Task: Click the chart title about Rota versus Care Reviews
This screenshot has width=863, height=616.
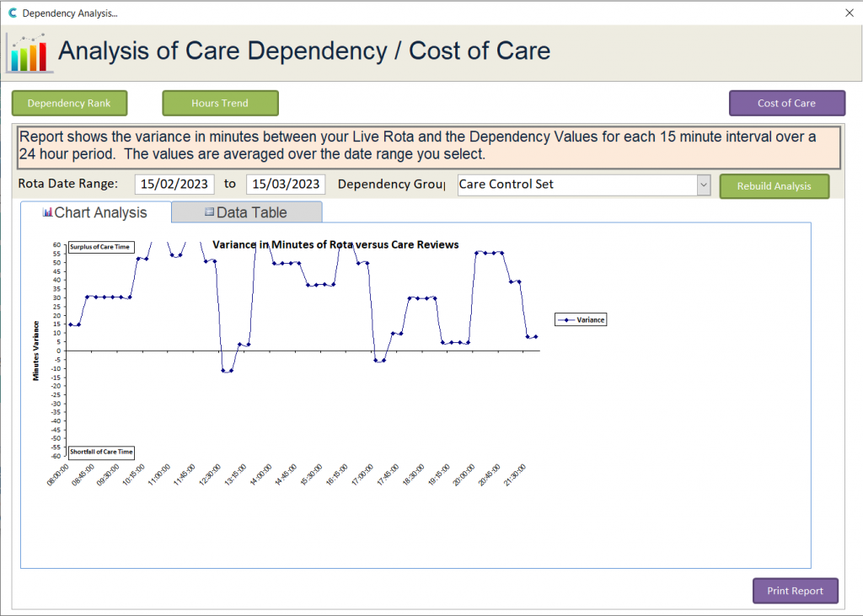Action: pos(335,244)
